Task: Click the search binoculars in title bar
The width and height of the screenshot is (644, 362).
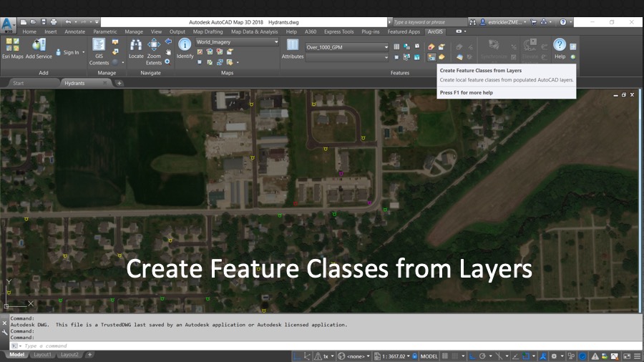Action: coord(473,22)
